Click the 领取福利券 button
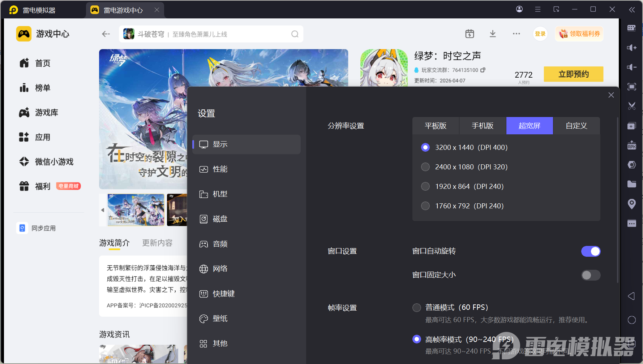 579,34
